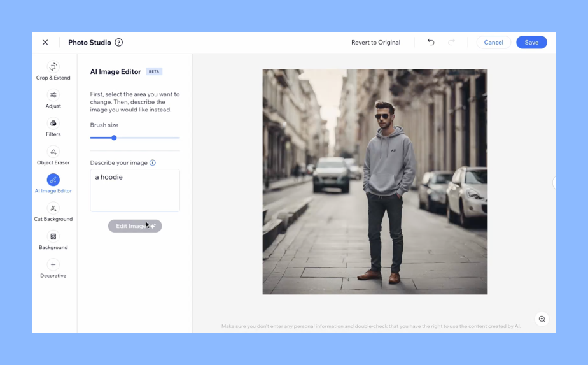Select the AI Image Editor tool

point(53,184)
